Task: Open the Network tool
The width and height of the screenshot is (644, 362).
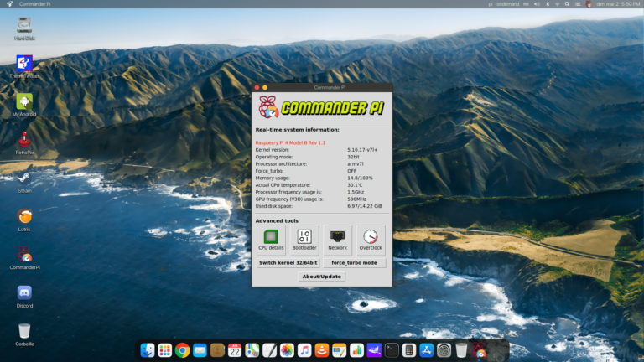Action: coord(338,240)
